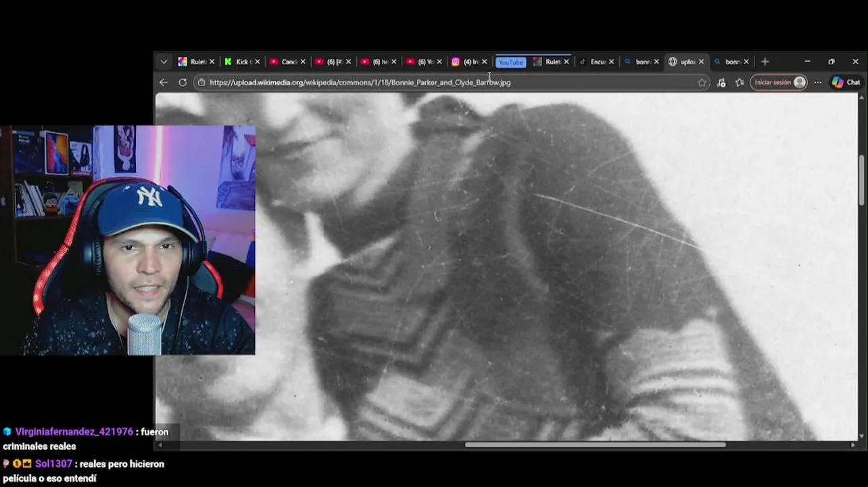Screen dimensions: 868x487
Task: Click the scroll-left arrow of horizontal scrollbar
Action: point(160,445)
